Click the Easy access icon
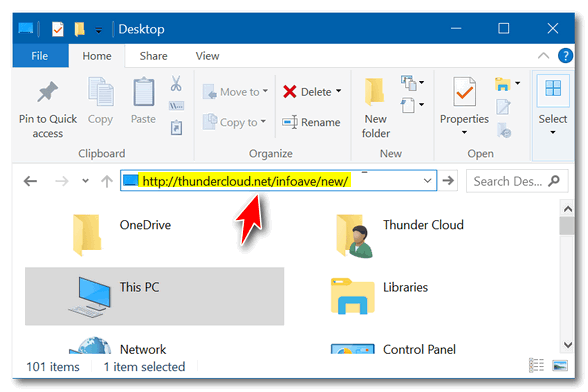This screenshot has height=392, width=588. [x=408, y=105]
